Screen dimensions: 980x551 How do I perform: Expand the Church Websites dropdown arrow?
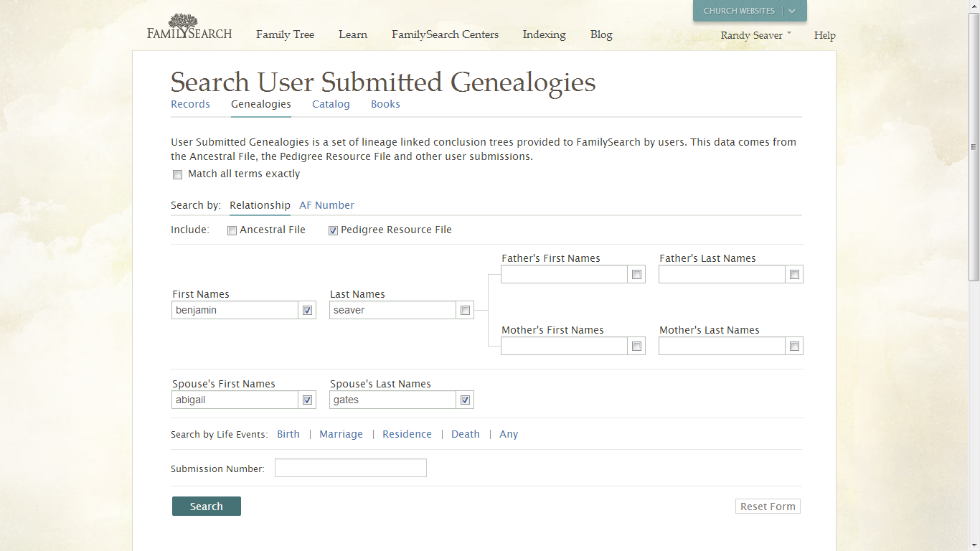point(792,11)
